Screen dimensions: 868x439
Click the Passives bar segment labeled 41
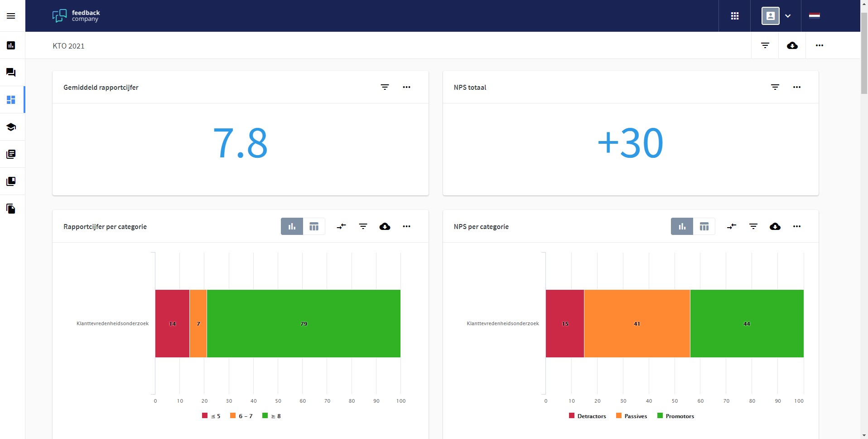[637, 323]
